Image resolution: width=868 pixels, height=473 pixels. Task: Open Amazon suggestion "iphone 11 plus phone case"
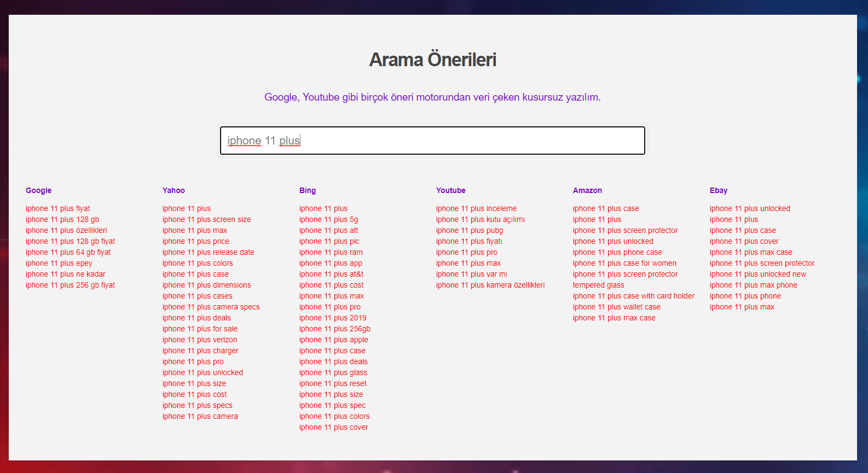point(617,252)
